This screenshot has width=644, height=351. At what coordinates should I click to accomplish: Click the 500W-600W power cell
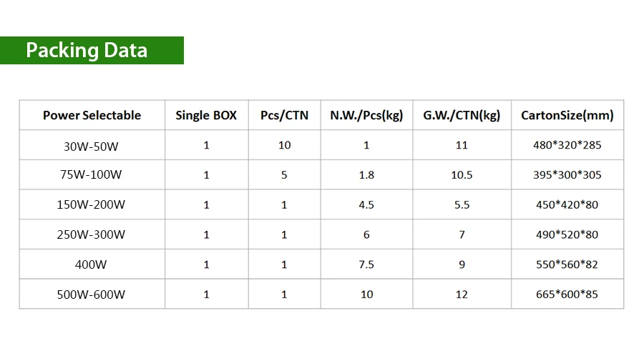92,294
